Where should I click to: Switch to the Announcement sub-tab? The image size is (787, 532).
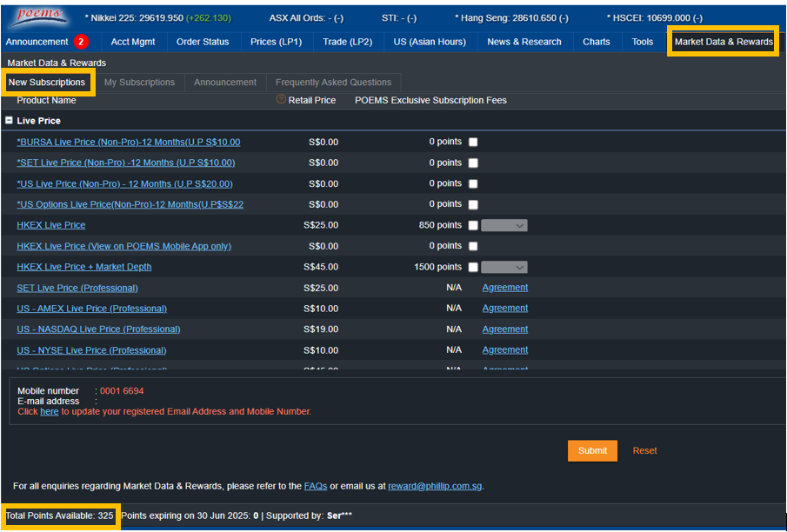225,83
